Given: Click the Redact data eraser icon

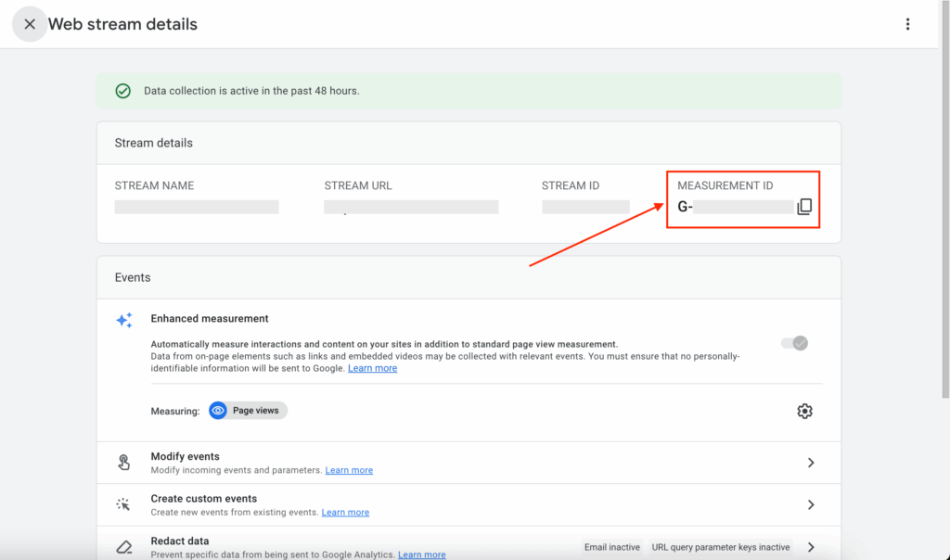Looking at the screenshot, I should point(123,547).
